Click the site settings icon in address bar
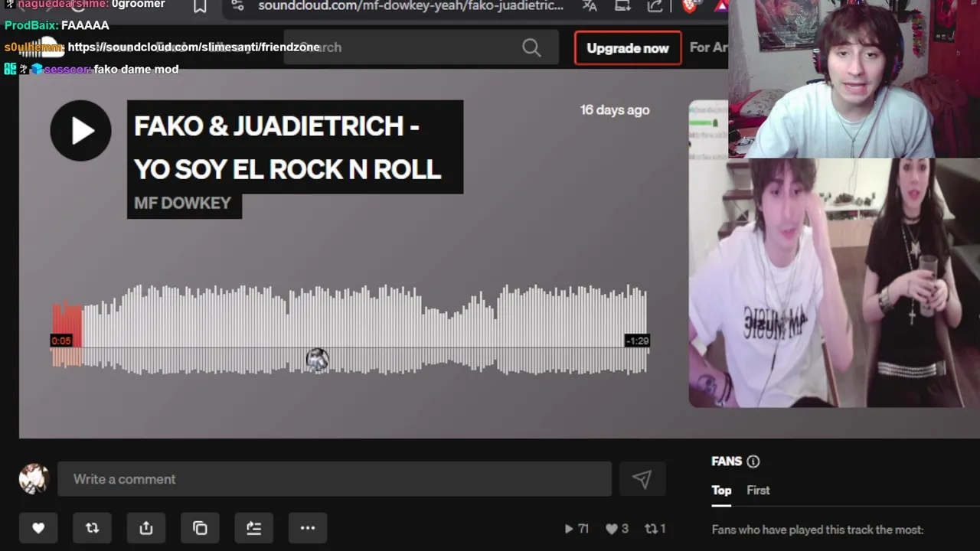This screenshot has height=551, width=980. point(237,6)
